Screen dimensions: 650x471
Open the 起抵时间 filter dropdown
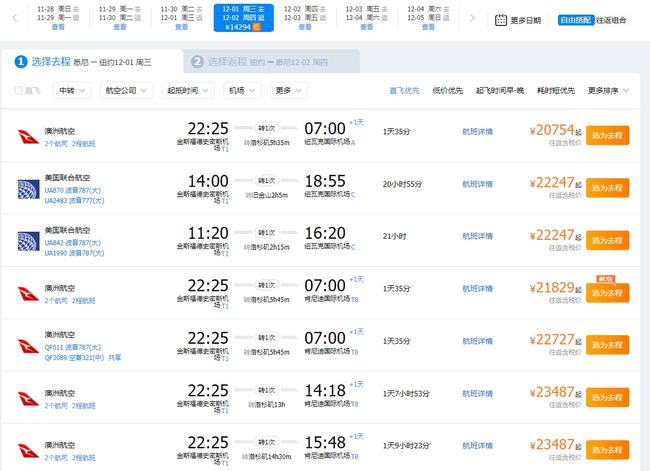(x=188, y=90)
